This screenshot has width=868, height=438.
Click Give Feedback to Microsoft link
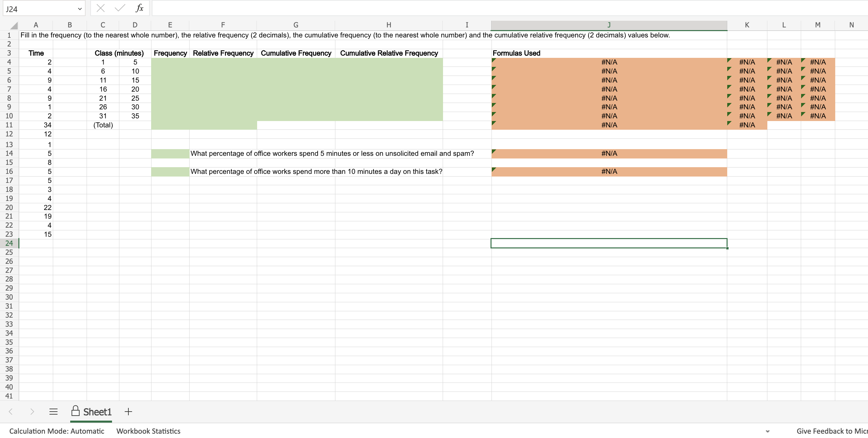[831, 431]
